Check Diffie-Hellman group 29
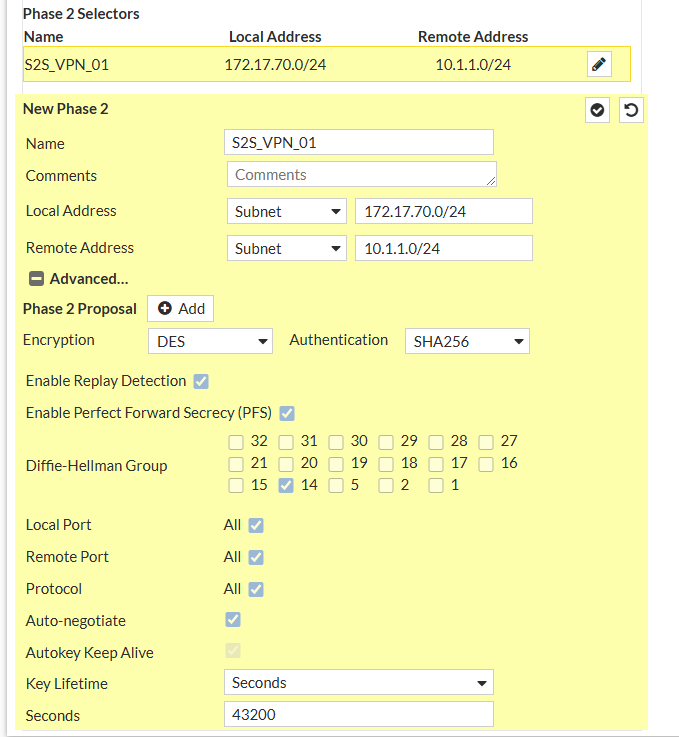Viewport: 679px width, 737px height. [386, 442]
